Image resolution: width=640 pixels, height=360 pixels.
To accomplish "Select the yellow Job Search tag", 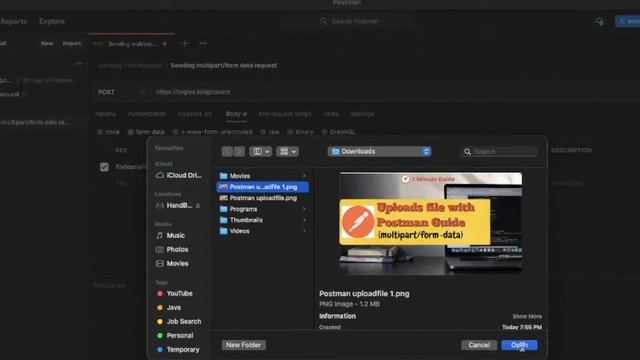I will coord(179,322).
